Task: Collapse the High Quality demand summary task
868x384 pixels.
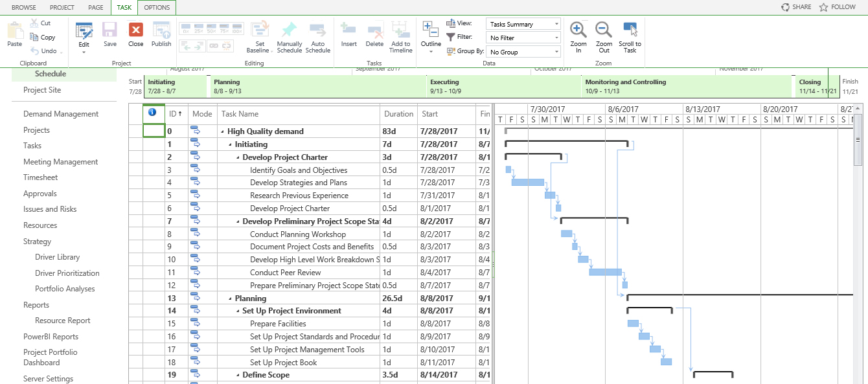Action: click(x=223, y=131)
